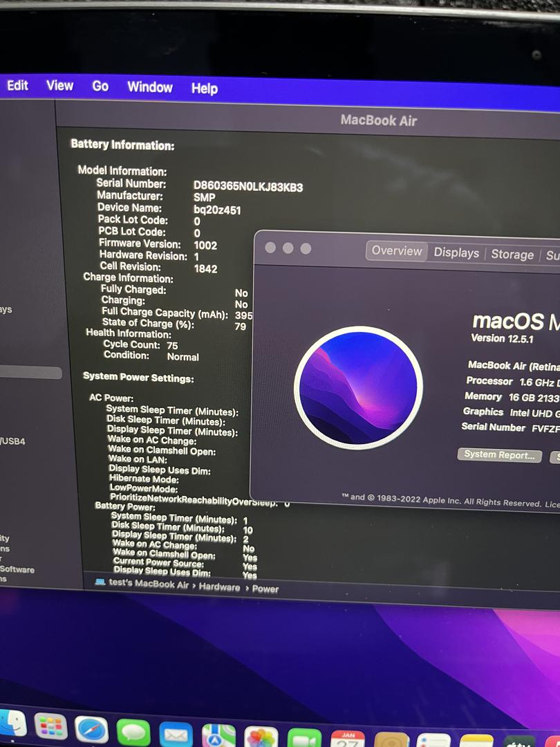Open Launchpad from the Dock
The image size is (560, 747).
pos(50,727)
